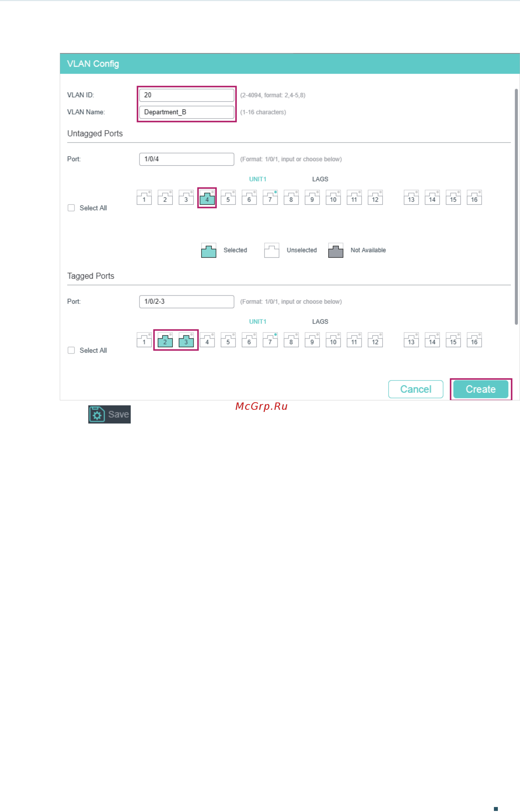520x812 pixels.
Task: Select LAG 16 under Untagged Ports
Action: (x=474, y=197)
